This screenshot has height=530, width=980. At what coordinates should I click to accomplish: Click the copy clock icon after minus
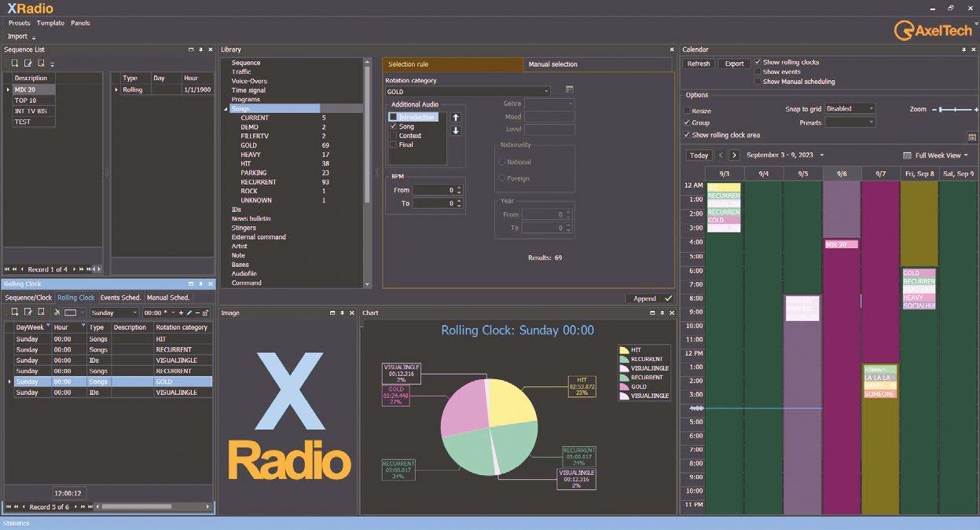click(x=206, y=313)
